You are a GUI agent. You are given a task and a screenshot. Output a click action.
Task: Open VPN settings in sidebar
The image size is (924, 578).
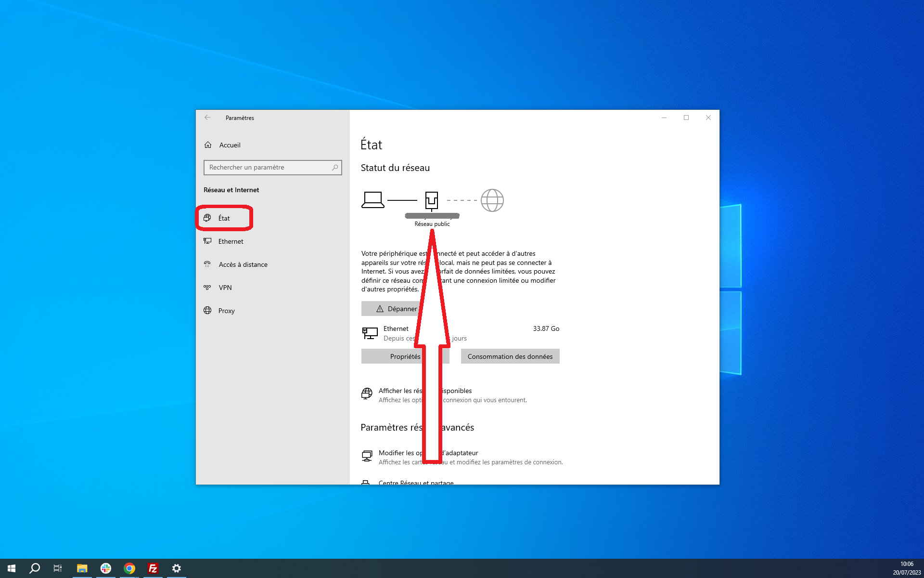pyautogui.click(x=225, y=288)
